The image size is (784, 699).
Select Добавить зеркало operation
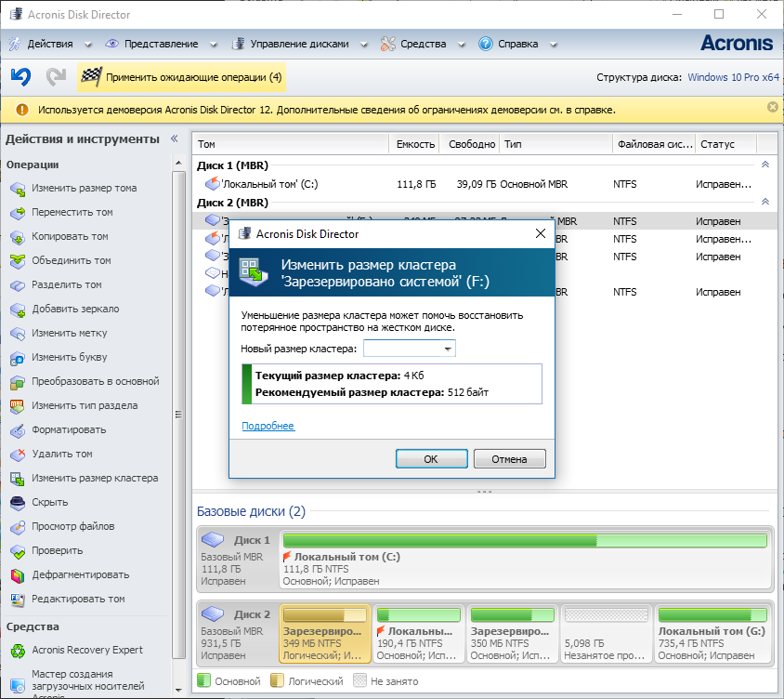(x=75, y=309)
